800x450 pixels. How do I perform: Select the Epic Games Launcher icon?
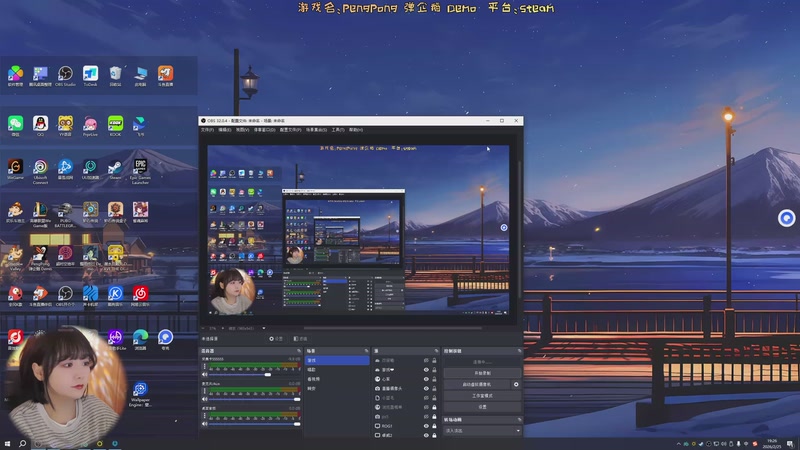(140, 170)
